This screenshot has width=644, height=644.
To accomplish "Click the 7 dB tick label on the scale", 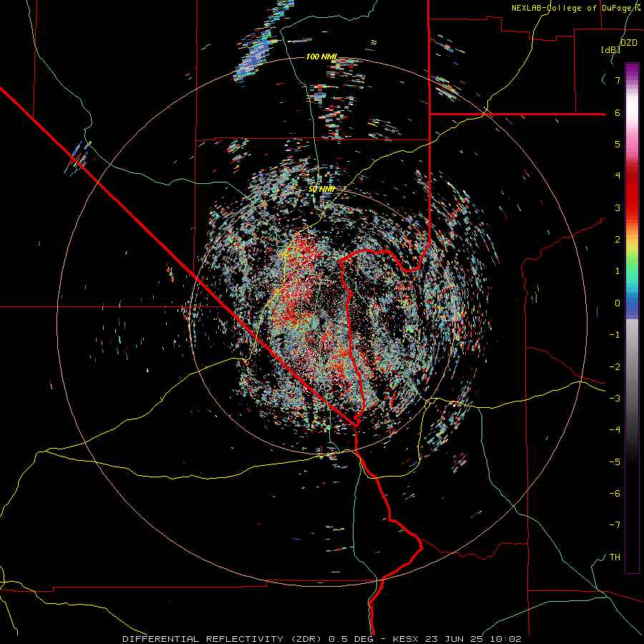I will (618, 80).
